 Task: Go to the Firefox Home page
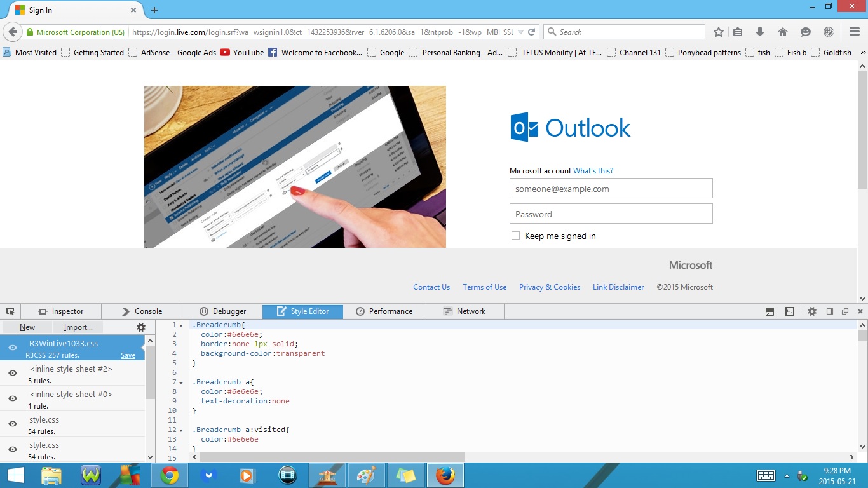783,32
